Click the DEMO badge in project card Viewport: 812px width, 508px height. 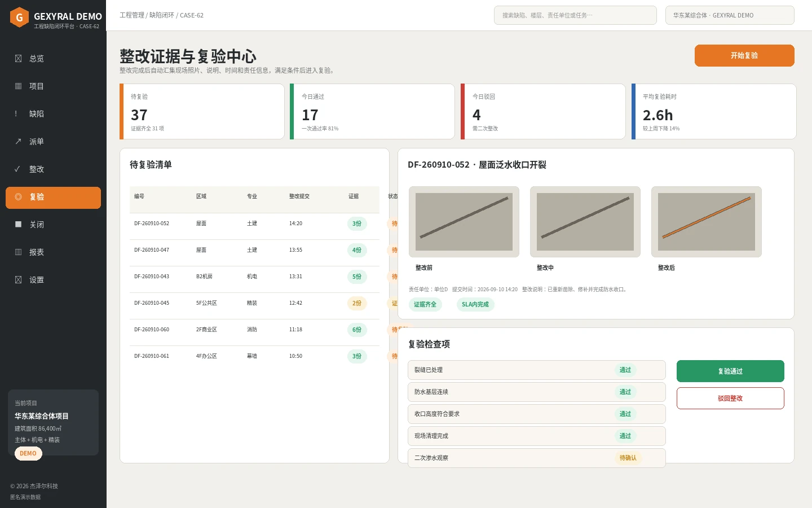pyautogui.click(x=28, y=453)
